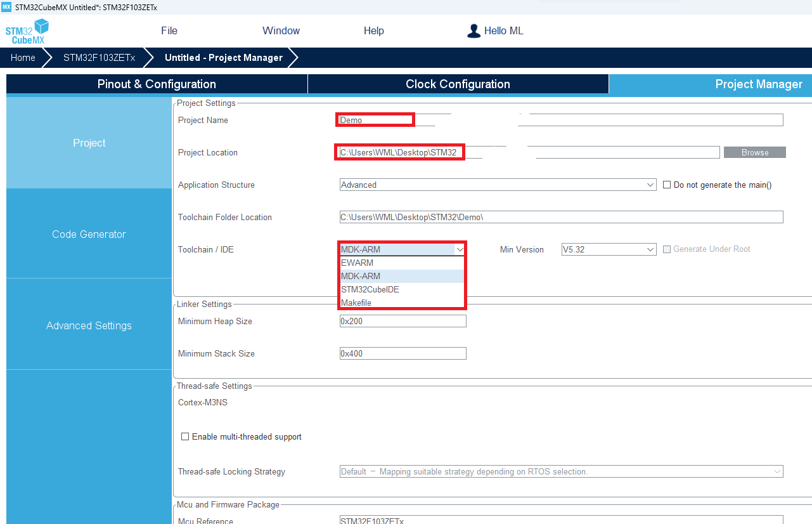
Task: Open the Window menu
Action: pos(281,30)
